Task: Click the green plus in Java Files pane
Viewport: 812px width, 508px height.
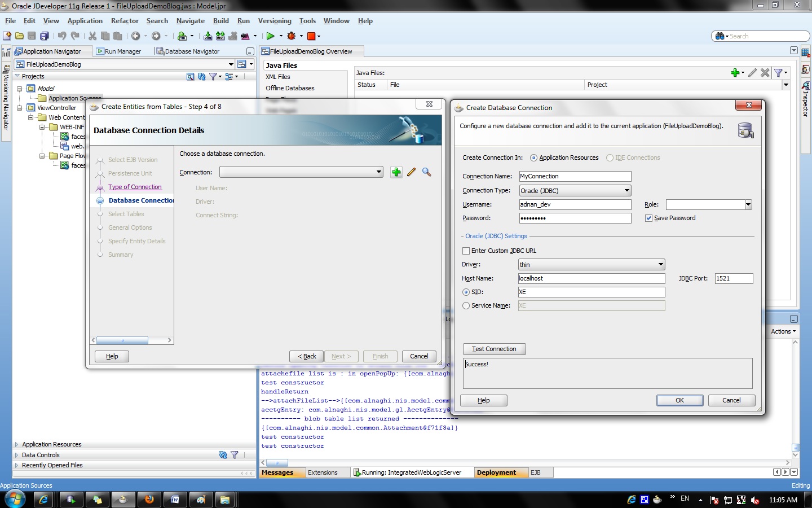Action: click(735, 72)
